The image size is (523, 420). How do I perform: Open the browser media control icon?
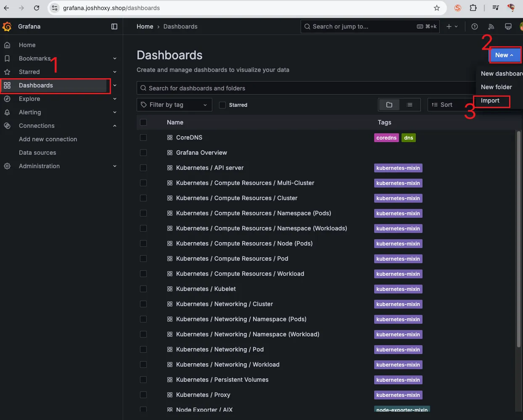tap(496, 8)
